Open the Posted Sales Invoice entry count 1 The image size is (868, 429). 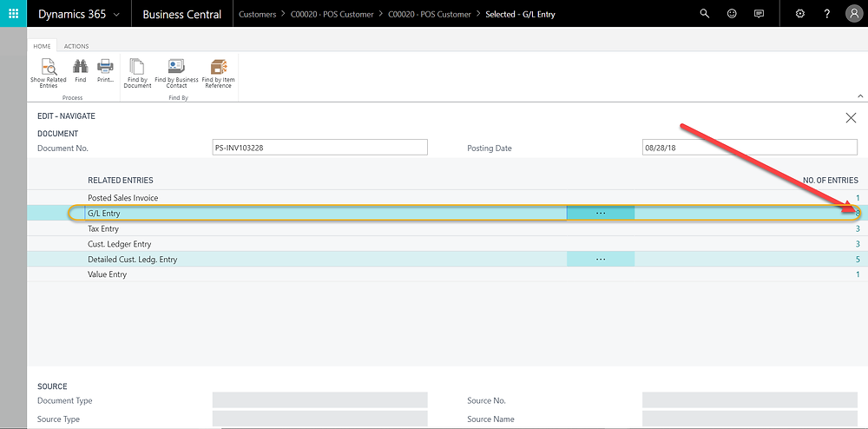point(858,198)
